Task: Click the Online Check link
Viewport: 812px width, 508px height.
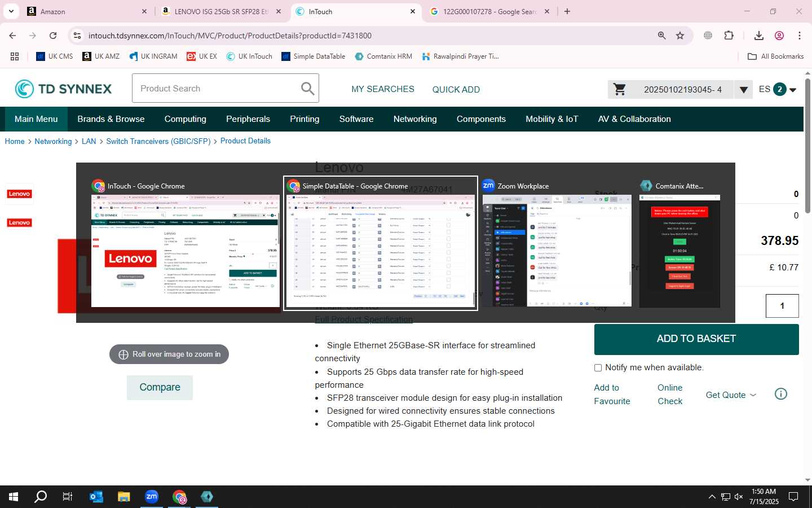Action: pos(670,395)
